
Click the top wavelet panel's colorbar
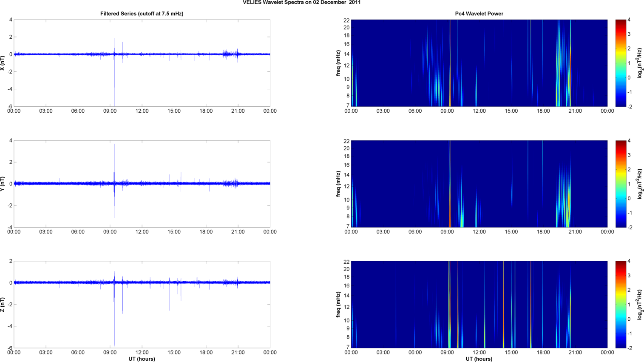coord(621,63)
